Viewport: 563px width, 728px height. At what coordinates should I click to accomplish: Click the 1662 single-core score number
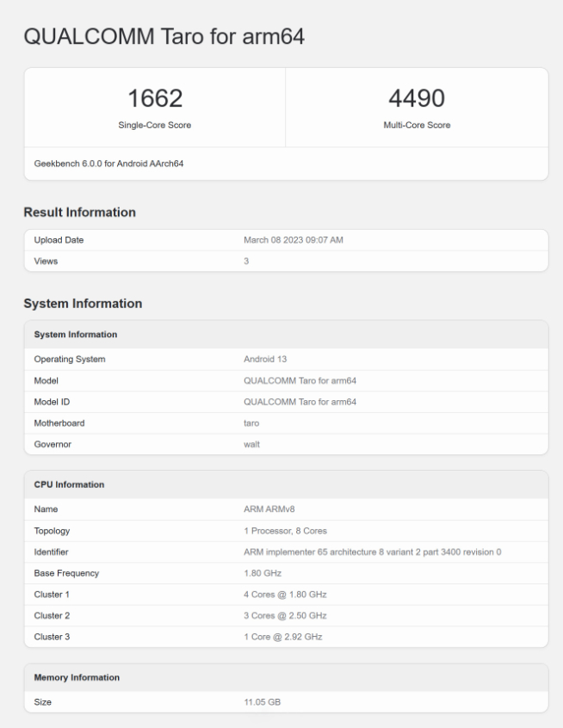point(155,98)
